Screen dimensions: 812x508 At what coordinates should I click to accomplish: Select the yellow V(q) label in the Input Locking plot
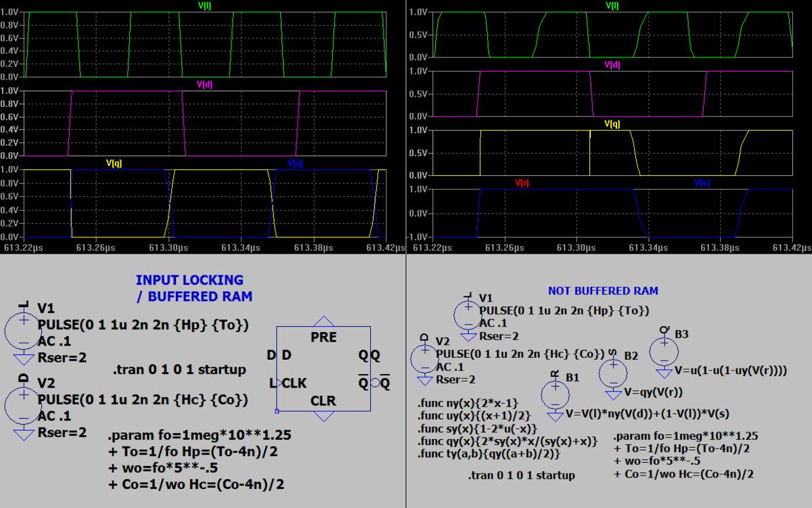114,163
